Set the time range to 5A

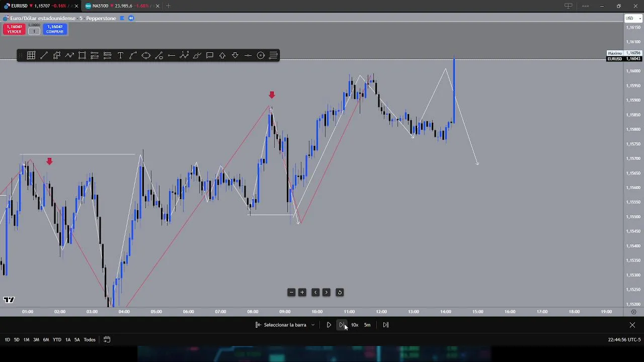point(77,340)
